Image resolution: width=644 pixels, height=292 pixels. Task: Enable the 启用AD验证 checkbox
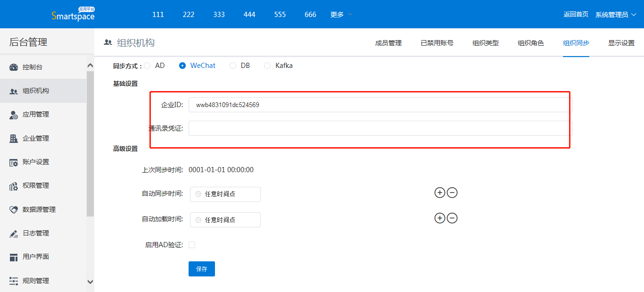click(192, 245)
